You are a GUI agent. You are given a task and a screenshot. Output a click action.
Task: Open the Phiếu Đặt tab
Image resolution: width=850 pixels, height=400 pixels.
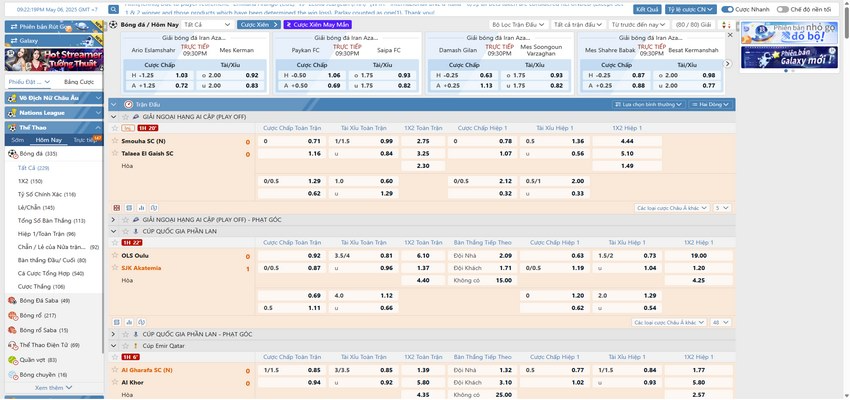[30, 82]
